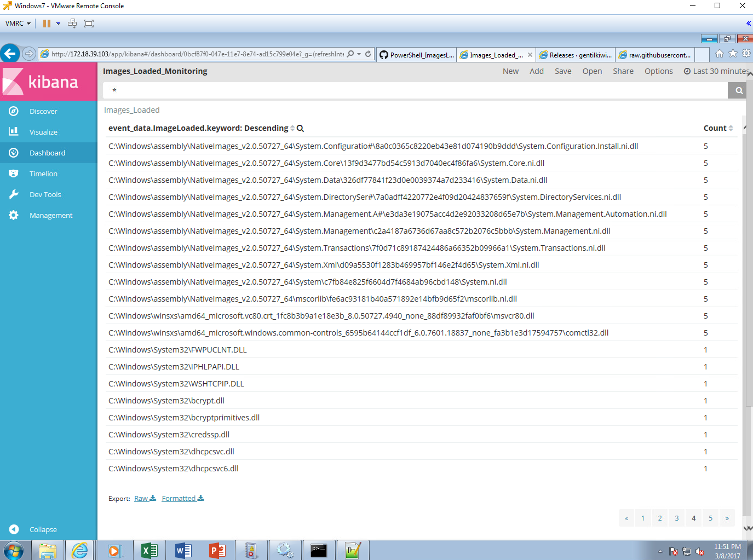
Task: Export table as Raw
Action: 145,498
